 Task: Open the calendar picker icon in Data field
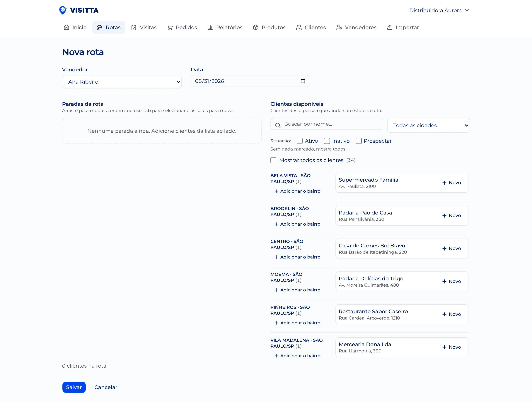pyautogui.click(x=303, y=81)
